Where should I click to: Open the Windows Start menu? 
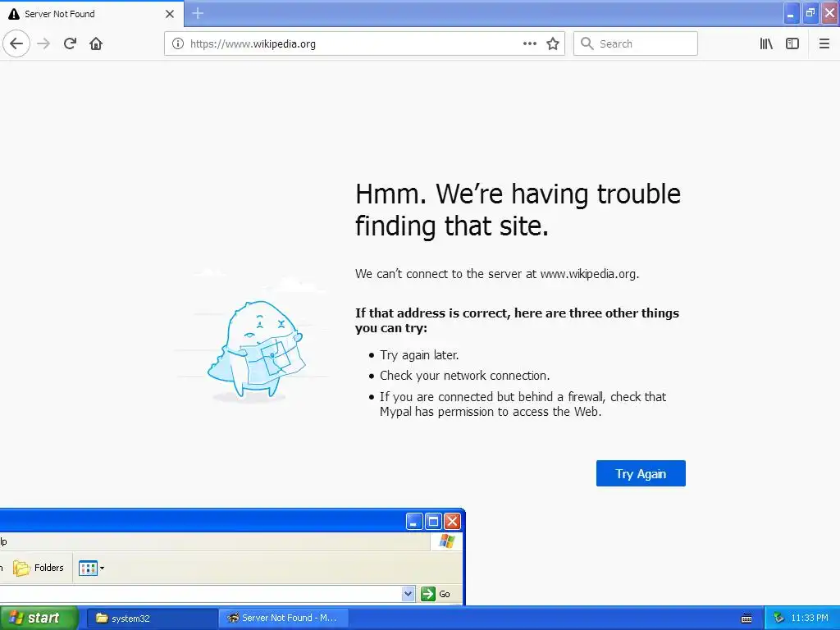tap(39, 619)
